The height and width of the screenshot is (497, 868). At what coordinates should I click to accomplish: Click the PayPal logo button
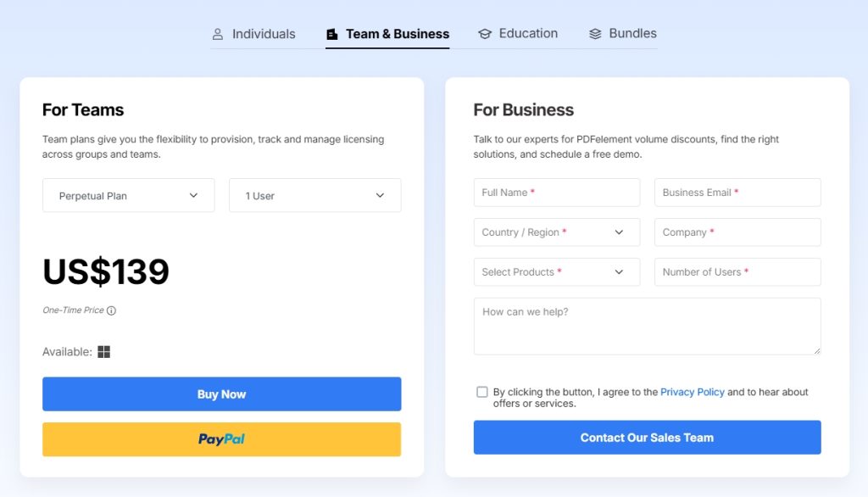coord(221,439)
